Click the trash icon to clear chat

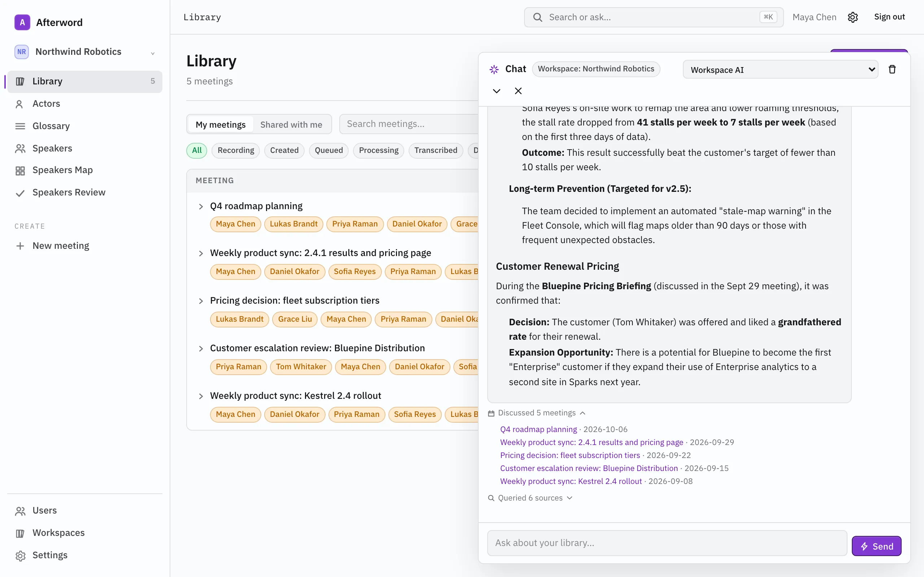pos(892,70)
